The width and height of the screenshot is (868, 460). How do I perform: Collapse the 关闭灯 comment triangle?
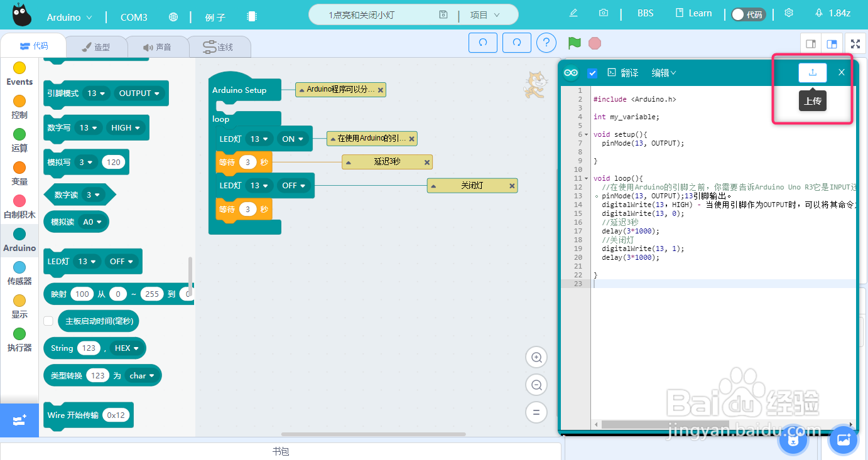click(x=433, y=186)
